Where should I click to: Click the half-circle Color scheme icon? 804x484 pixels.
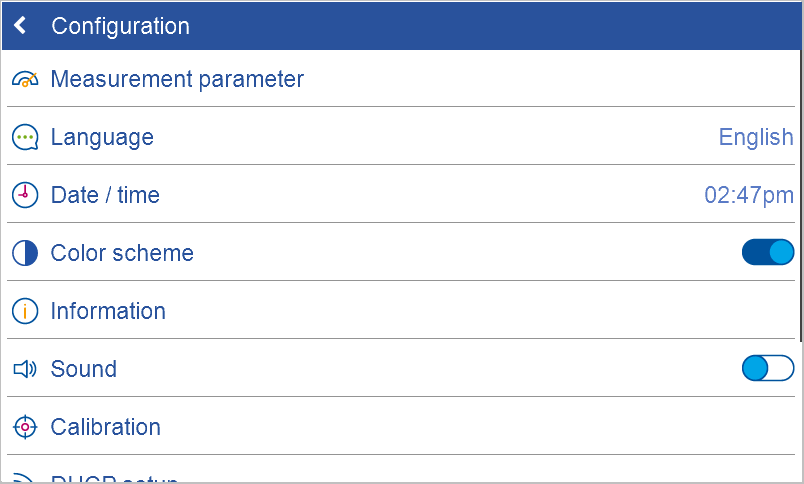(x=25, y=253)
